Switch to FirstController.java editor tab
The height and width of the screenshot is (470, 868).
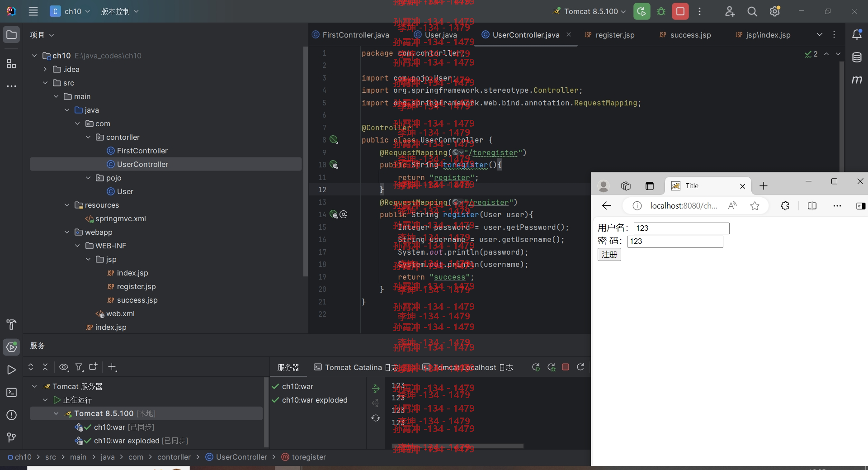(x=350, y=35)
